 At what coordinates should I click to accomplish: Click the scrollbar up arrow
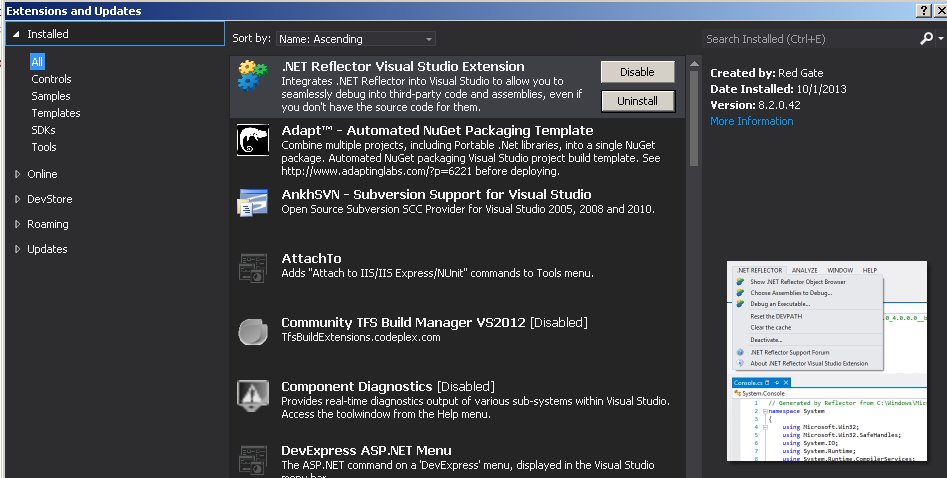tap(694, 63)
